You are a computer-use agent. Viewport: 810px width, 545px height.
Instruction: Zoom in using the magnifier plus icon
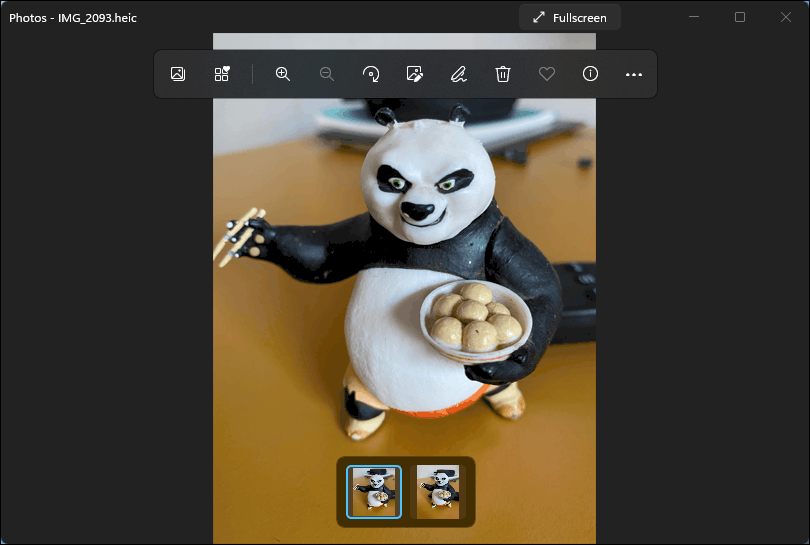tap(283, 74)
